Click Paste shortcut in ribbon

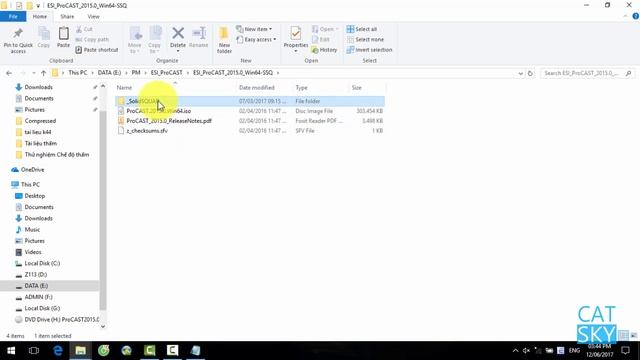(x=97, y=50)
